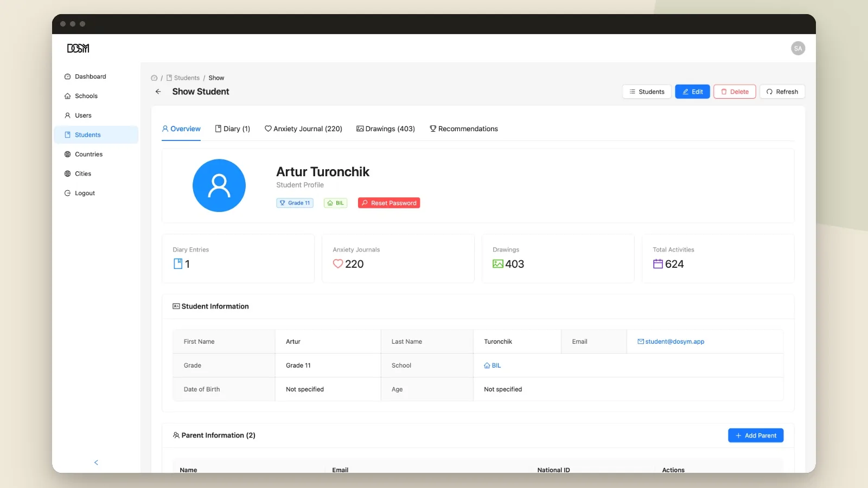Select Students in sidebar

96,135
